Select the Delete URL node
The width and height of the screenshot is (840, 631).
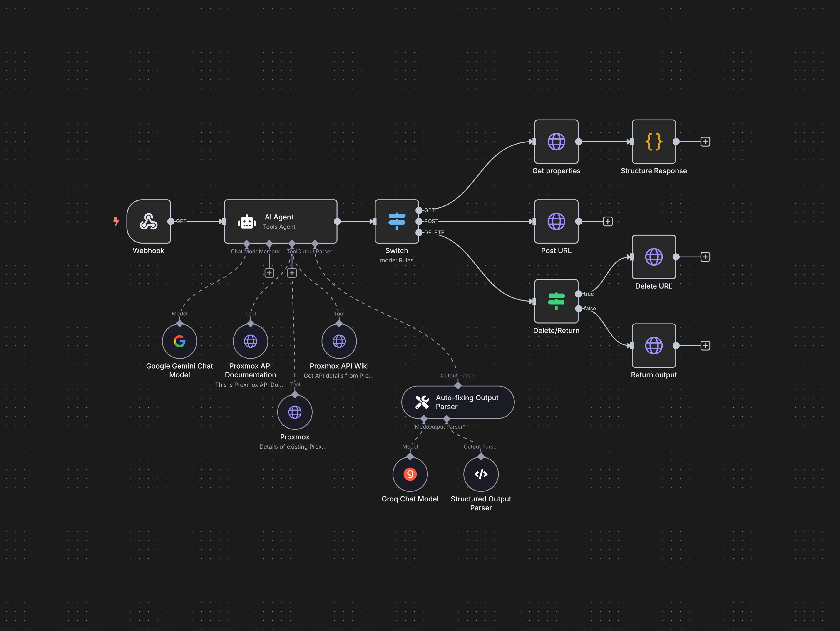(653, 257)
